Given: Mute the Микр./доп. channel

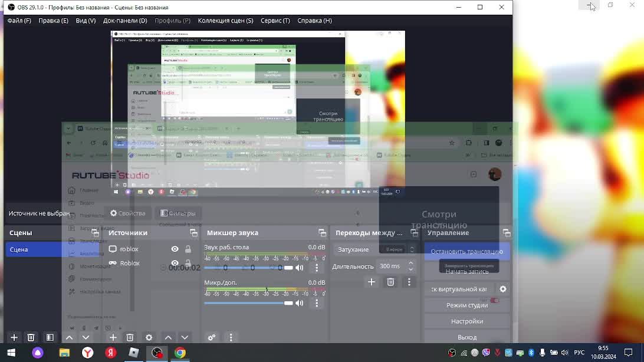Looking at the screenshot, I should [x=300, y=303].
